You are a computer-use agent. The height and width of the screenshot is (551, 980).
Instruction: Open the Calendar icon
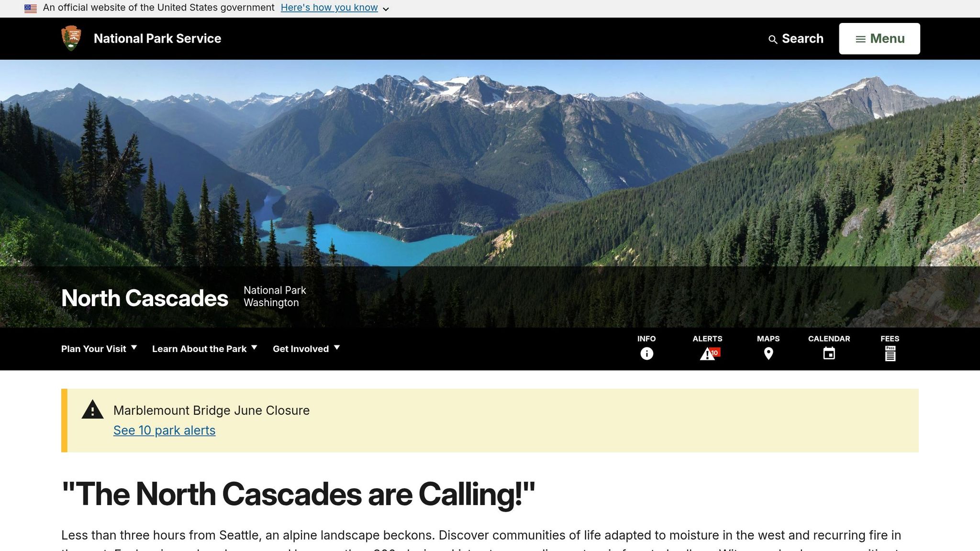(829, 353)
